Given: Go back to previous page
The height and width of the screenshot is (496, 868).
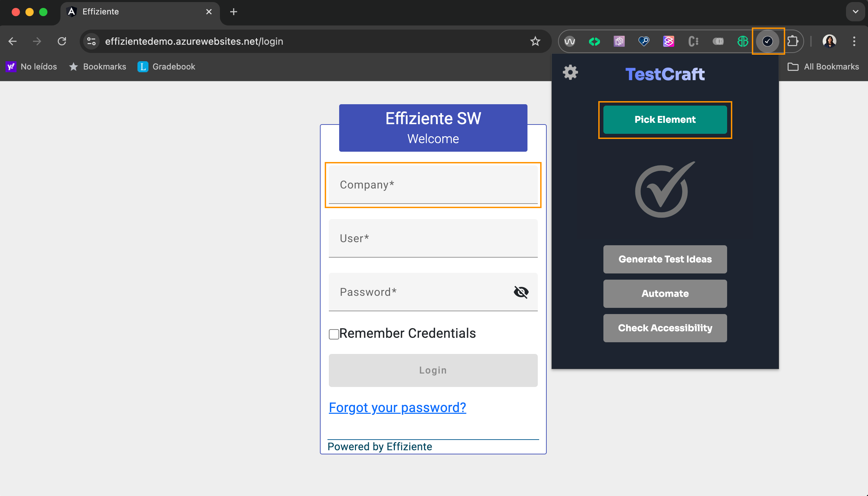Looking at the screenshot, I should 13,41.
